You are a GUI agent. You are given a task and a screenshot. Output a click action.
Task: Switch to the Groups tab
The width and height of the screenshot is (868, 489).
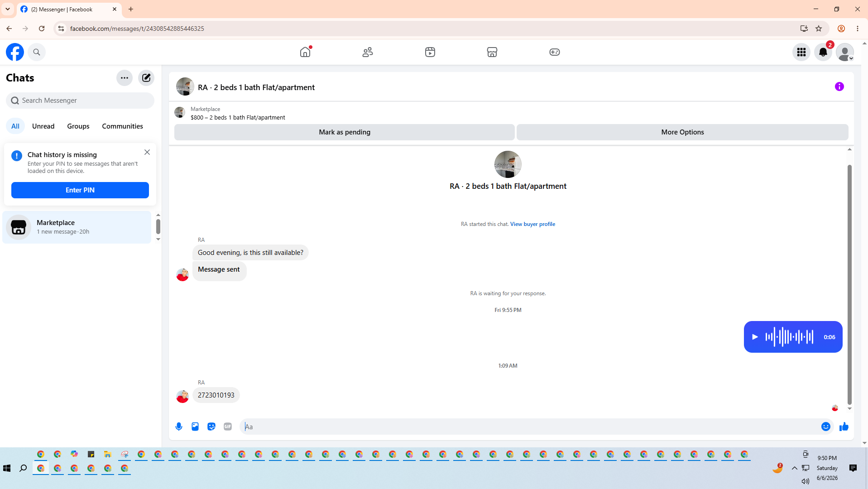click(78, 126)
